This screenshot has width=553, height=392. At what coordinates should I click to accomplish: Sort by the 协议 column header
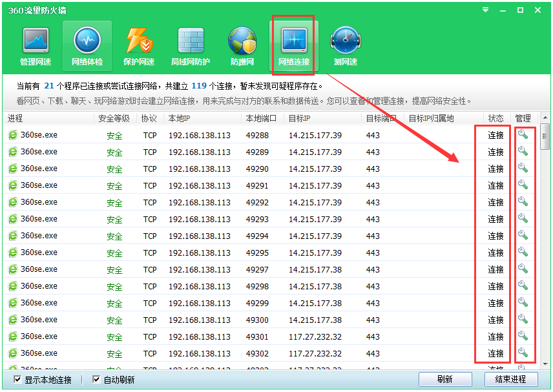pyautogui.click(x=150, y=118)
